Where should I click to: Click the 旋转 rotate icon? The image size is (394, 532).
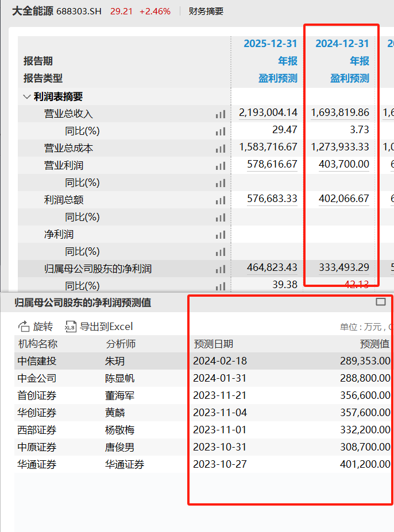(24, 327)
